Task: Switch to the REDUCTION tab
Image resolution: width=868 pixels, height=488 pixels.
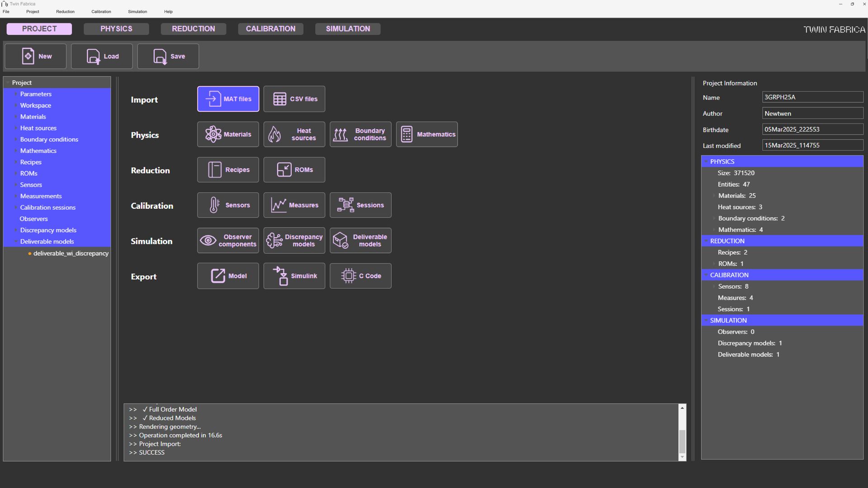Action: [x=193, y=29]
